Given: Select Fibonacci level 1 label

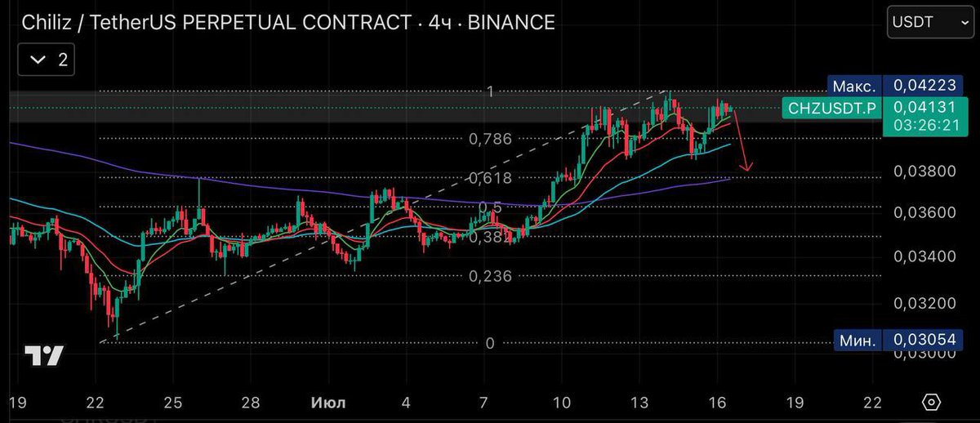Looking at the screenshot, I should click(490, 92).
